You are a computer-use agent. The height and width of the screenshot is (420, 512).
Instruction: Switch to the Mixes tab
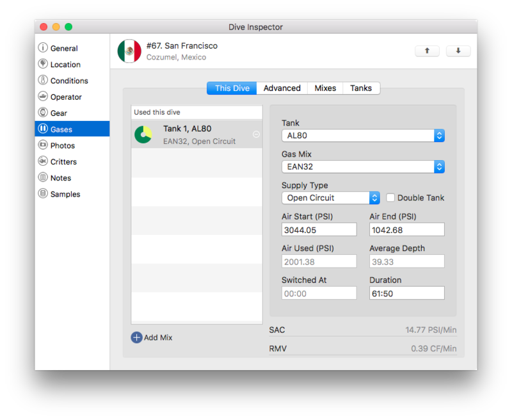tap(325, 88)
